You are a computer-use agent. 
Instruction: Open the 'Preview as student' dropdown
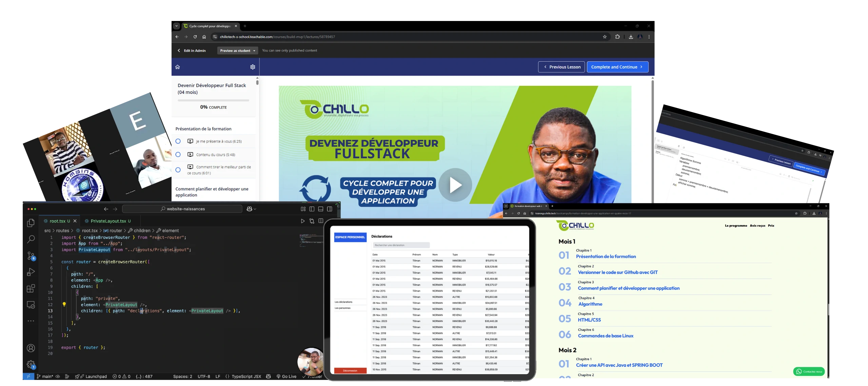237,50
